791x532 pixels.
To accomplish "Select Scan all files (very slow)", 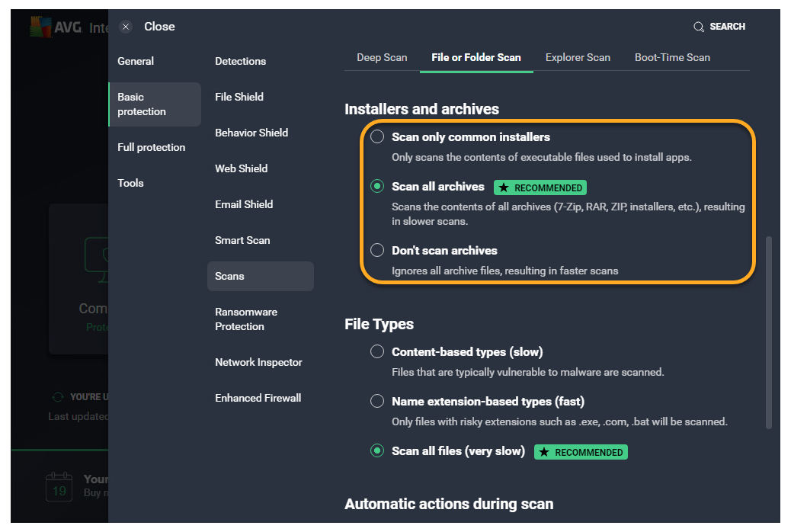I will coord(377,451).
